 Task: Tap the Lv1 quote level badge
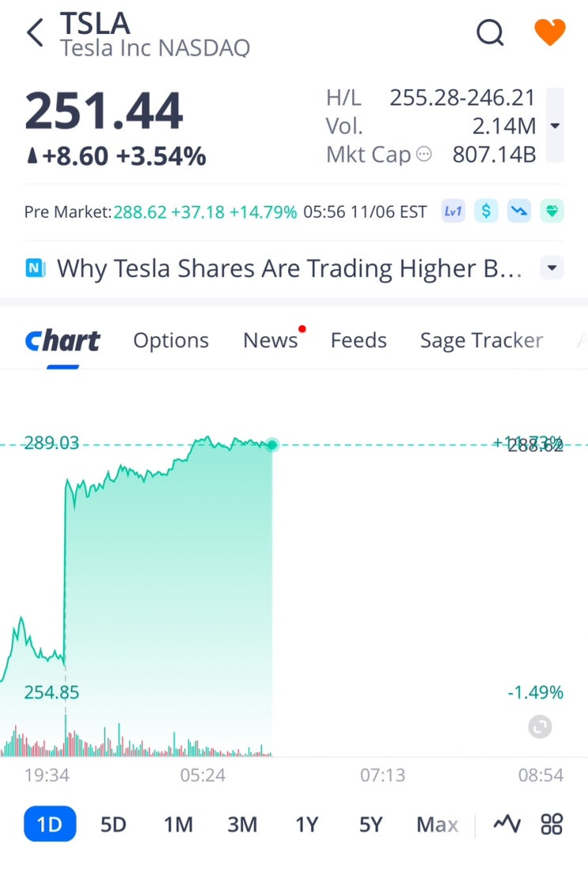(453, 211)
